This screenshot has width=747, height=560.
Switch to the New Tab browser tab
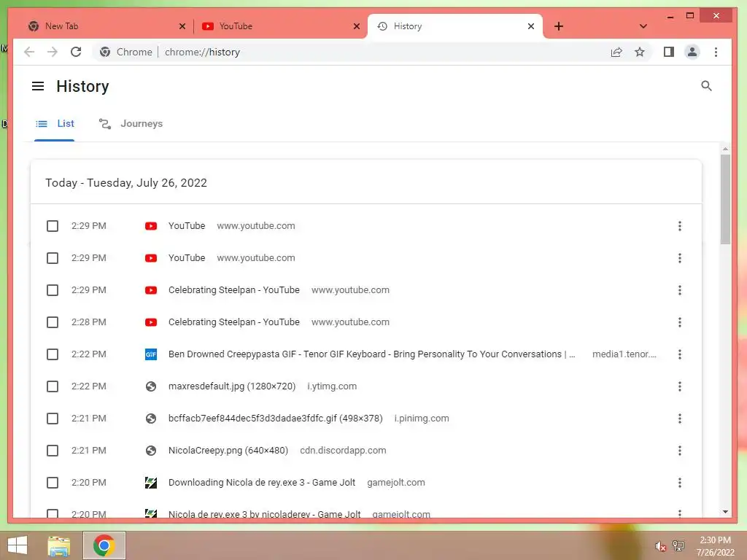coord(105,26)
